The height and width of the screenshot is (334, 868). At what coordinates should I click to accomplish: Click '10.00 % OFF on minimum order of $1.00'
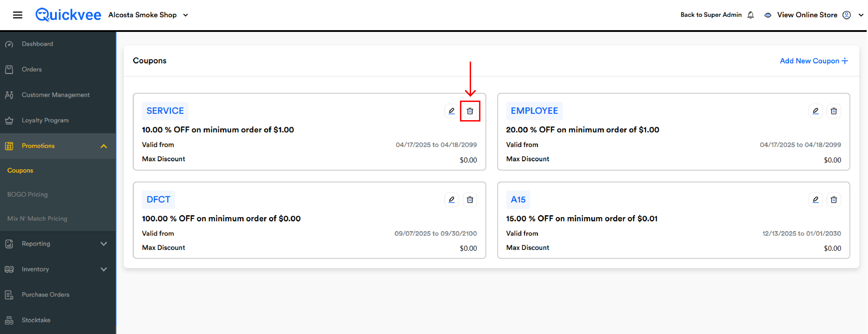click(218, 130)
